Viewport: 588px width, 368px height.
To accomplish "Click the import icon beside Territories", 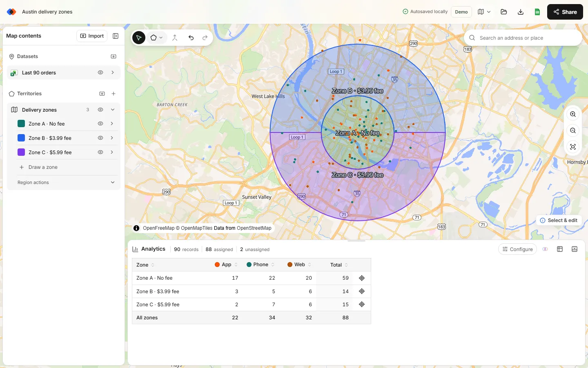I will [102, 94].
